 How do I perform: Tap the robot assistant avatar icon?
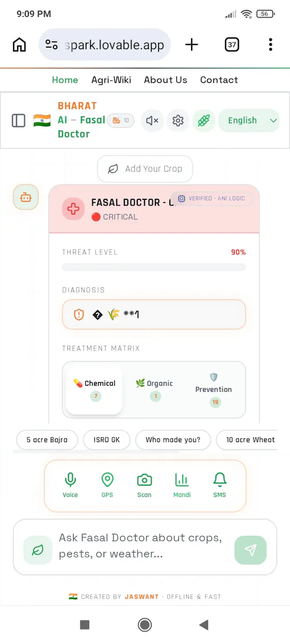[x=26, y=197]
